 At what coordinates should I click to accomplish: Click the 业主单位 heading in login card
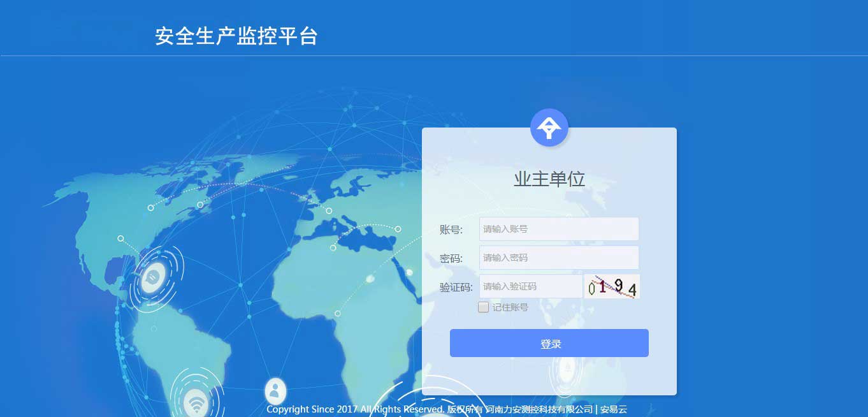(549, 179)
